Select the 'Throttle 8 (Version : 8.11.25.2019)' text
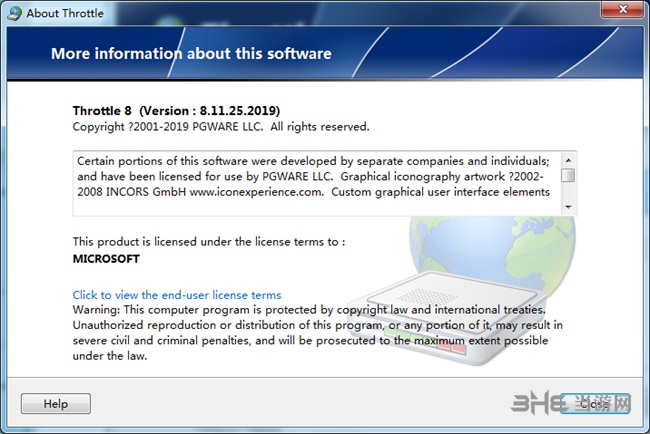Viewport: 650px width, 434px height. (176, 111)
